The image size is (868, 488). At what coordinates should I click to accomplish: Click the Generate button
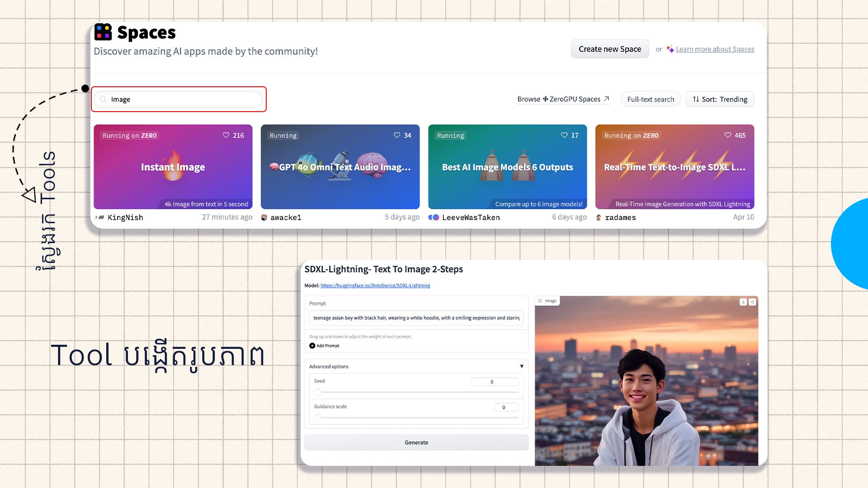pyautogui.click(x=416, y=442)
